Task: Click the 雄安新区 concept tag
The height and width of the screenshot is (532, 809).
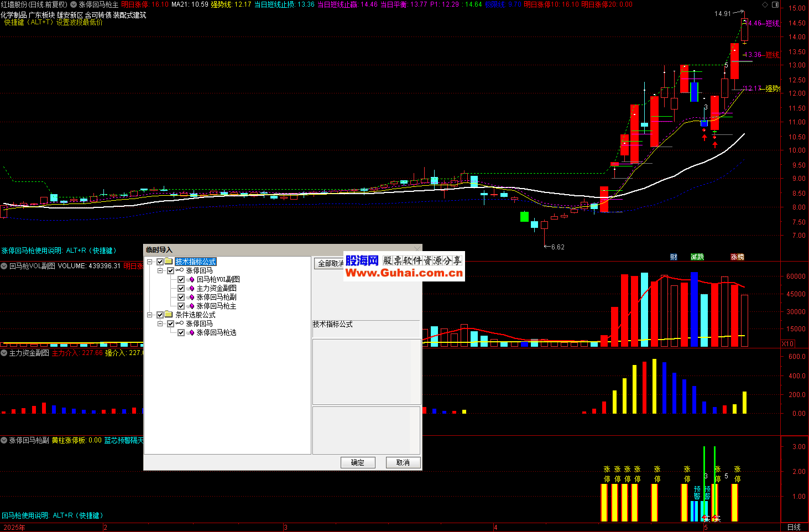Action: point(70,15)
